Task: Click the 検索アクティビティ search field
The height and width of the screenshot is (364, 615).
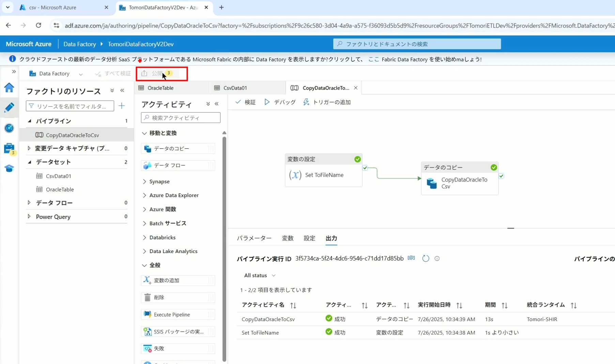Action: 181,118
